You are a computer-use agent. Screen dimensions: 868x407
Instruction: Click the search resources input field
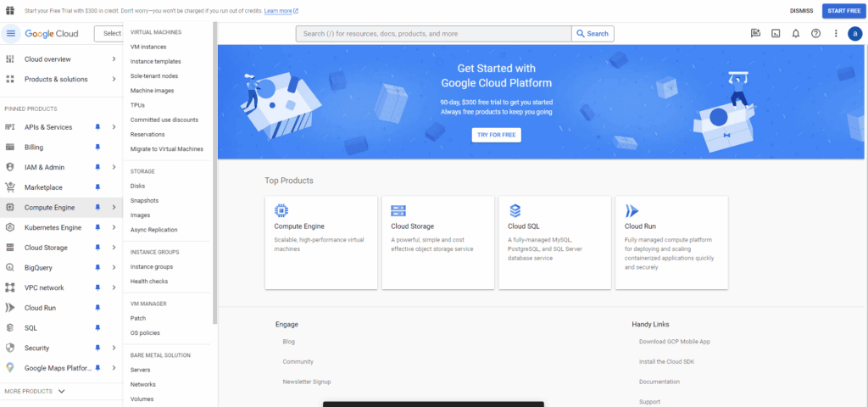[432, 34]
